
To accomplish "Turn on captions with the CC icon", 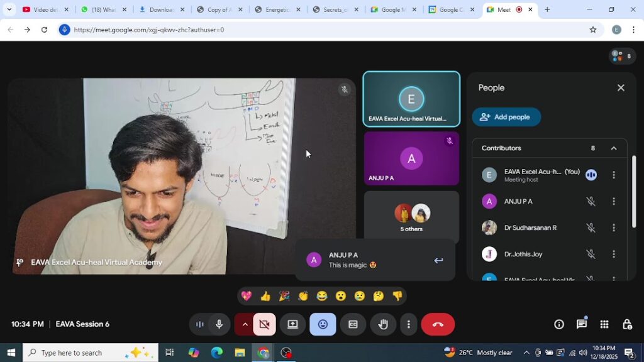I will (353, 324).
